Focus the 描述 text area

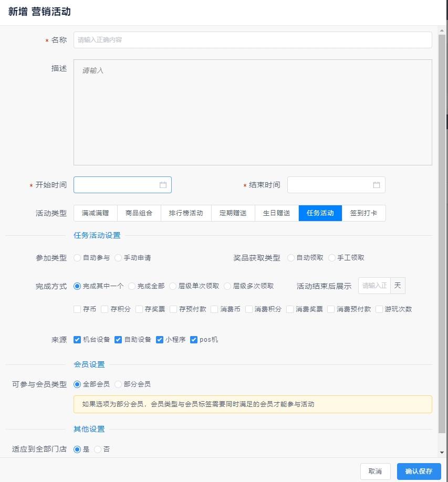253,112
